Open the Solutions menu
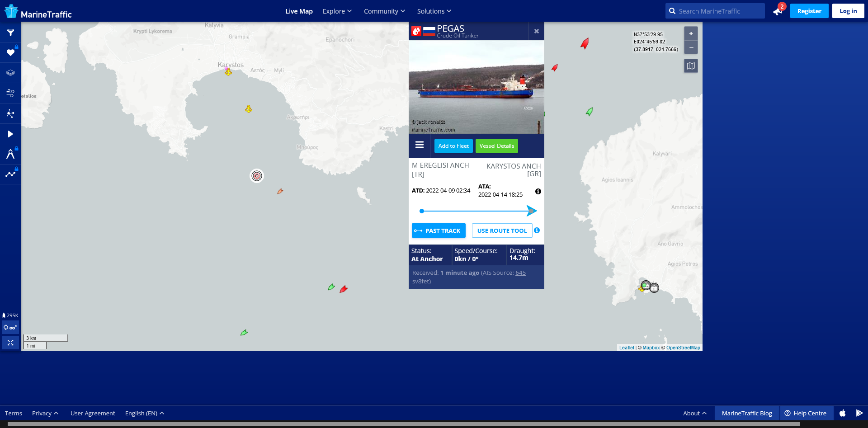This screenshot has width=868, height=428. [434, 11]
